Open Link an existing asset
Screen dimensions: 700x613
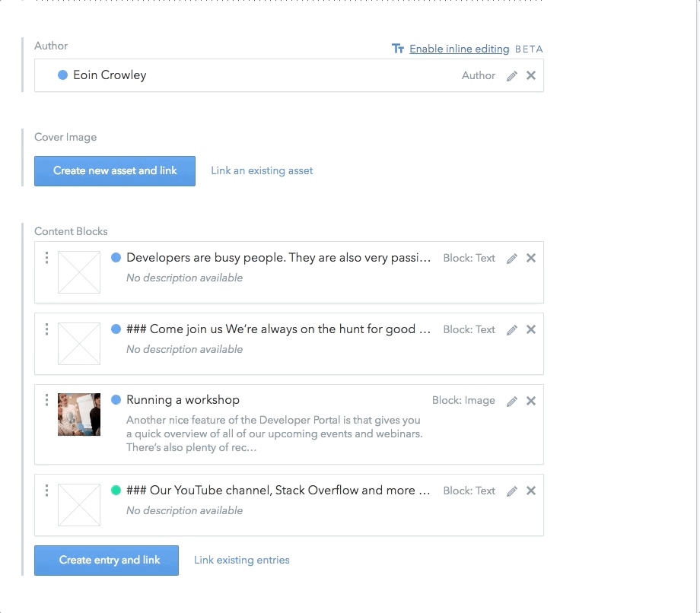click(x=262, y=171)
